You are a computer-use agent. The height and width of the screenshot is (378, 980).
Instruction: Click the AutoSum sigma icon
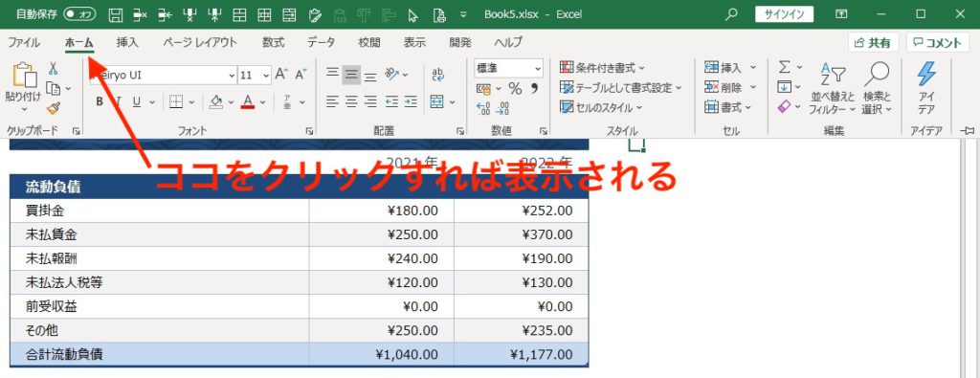click(x=785, y=67)
